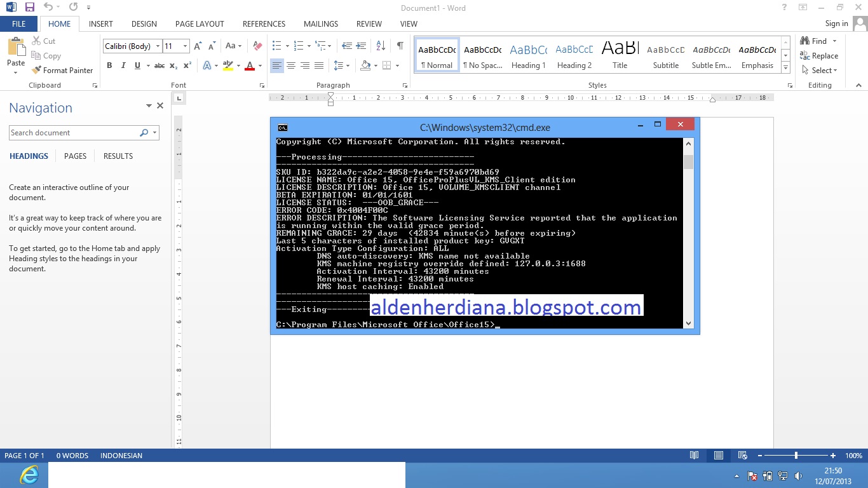
Task: Select the Cut scissors command
Action: click(x=44, y=41)
